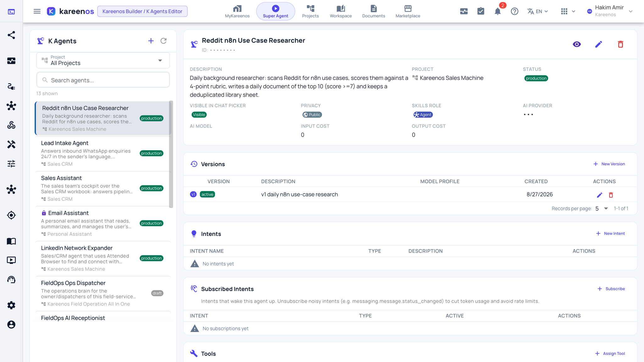Click the agent list scrollbar
Screen dimensions: 644x362
[171, 154]
